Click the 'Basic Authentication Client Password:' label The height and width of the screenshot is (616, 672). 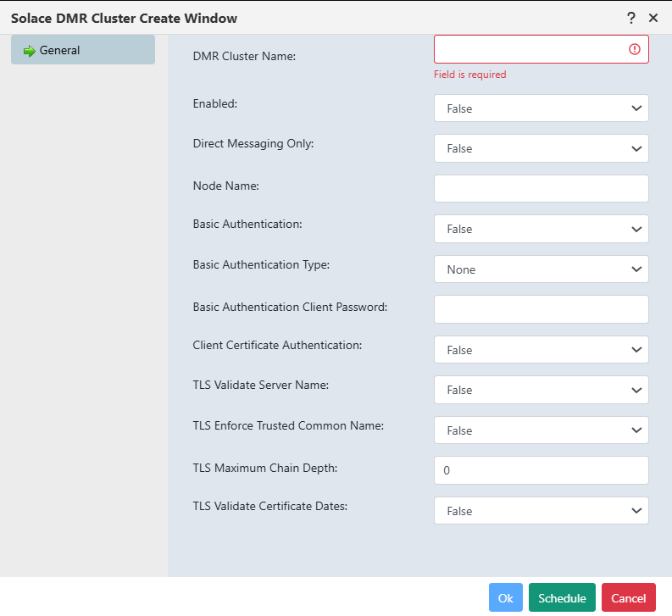coord(290,307)
